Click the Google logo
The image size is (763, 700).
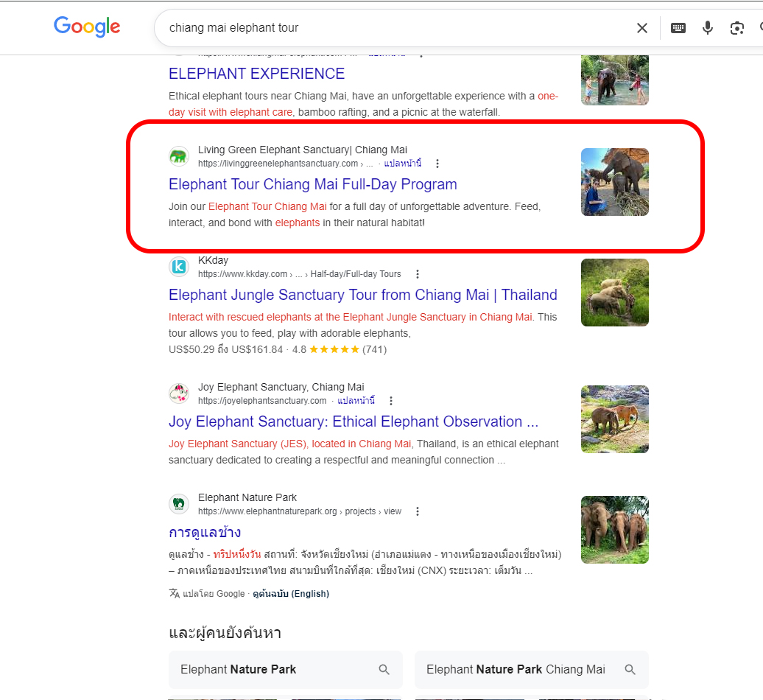click(x=87, y=27)
